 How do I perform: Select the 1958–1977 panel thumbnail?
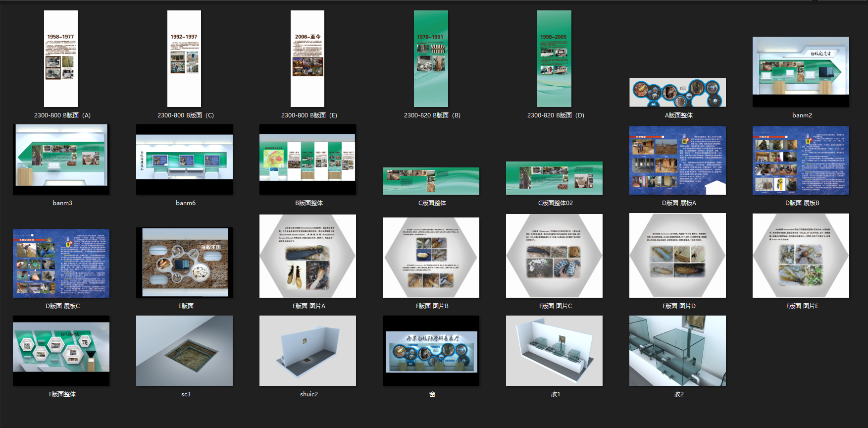[61, 58]
